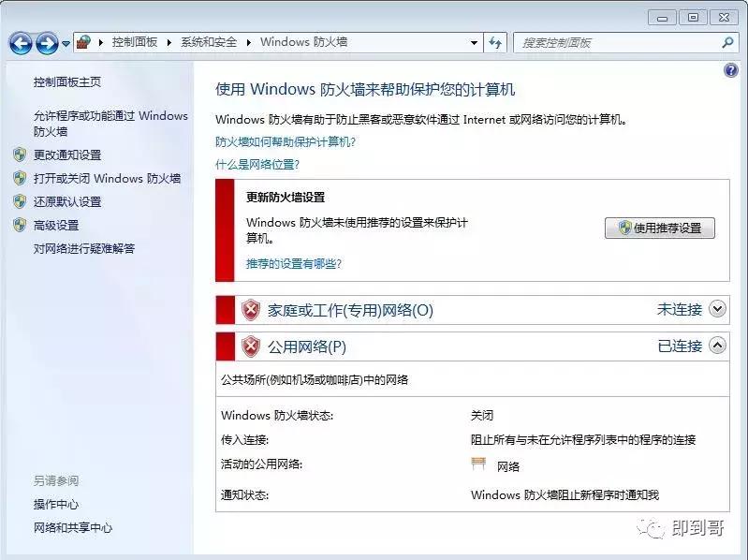Click shield icon beside 打开或关闭 Windows 防火墙
This screenshot has height=560, width=748.
pyautogui.click(x=20, y=178)
